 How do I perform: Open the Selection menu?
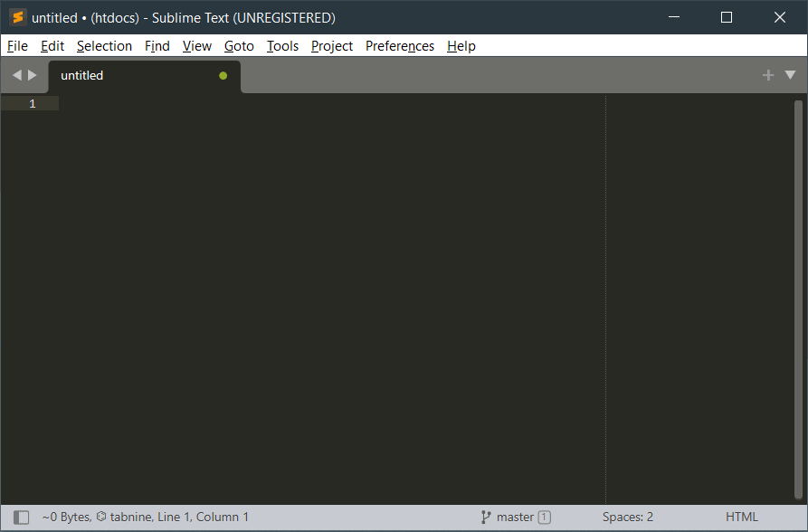(x=105, y=46)
